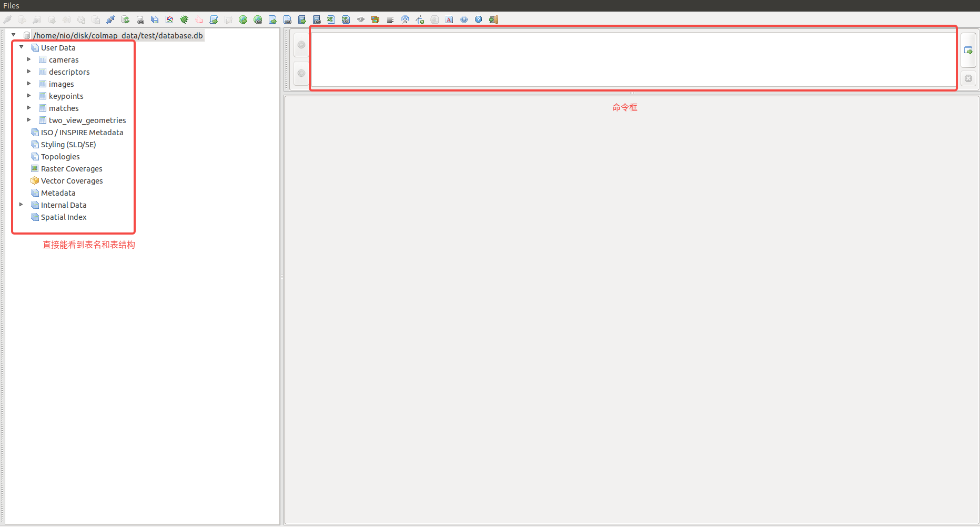Click the Virtual XLS spreadsheet with chain icon

click(346, 19)
